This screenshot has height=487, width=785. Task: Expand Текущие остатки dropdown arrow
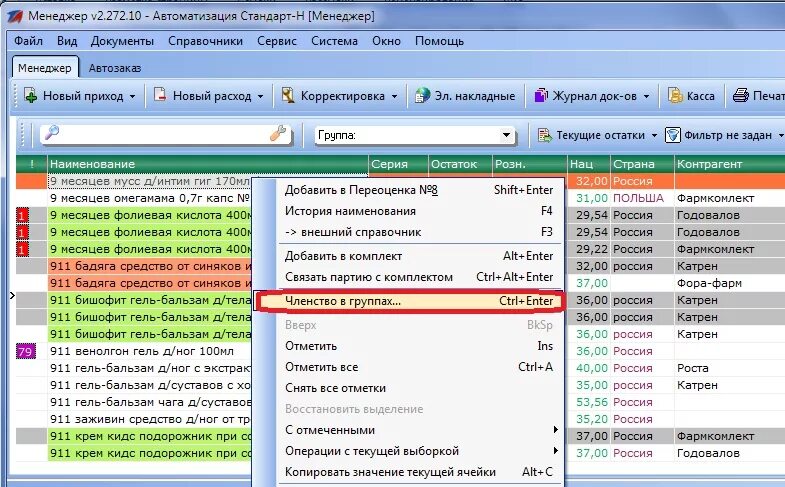pos(654,136)
